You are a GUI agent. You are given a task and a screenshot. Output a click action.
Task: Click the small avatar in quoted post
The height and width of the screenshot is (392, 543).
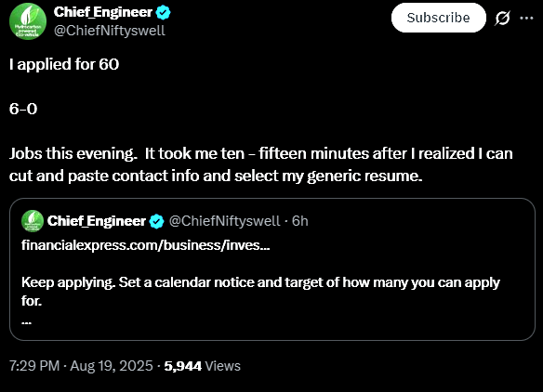coord(33,221)
